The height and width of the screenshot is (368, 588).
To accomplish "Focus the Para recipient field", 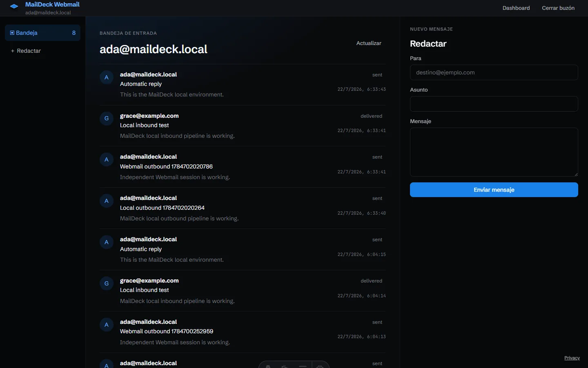I will pos(494,72).
